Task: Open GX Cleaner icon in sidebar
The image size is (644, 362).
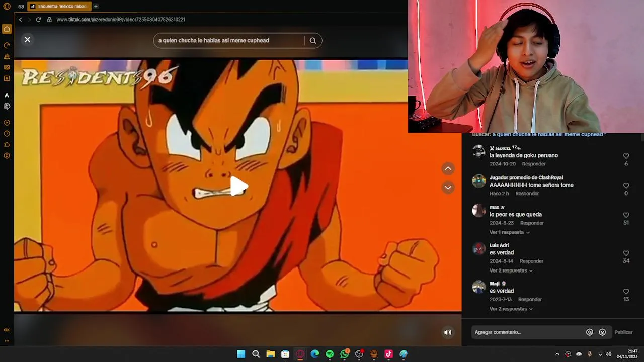Action: (x=7, y=56)
